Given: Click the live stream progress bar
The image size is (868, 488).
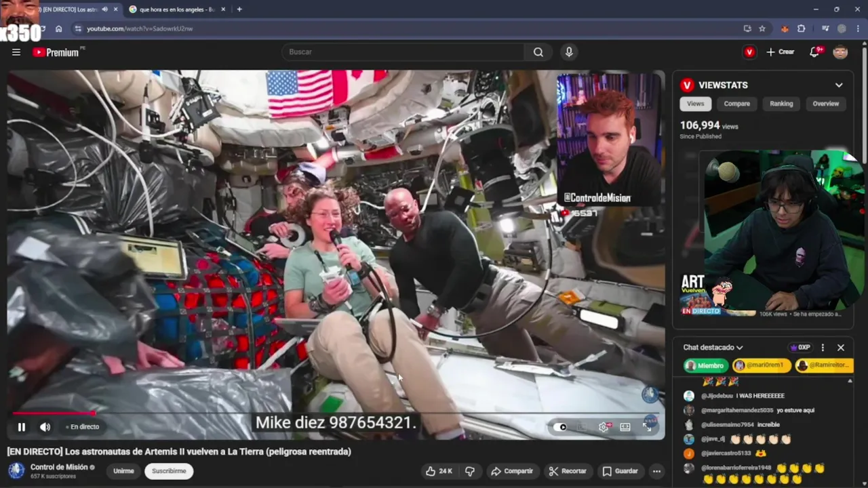Looking at the screenshot, I should click(336, 413).
